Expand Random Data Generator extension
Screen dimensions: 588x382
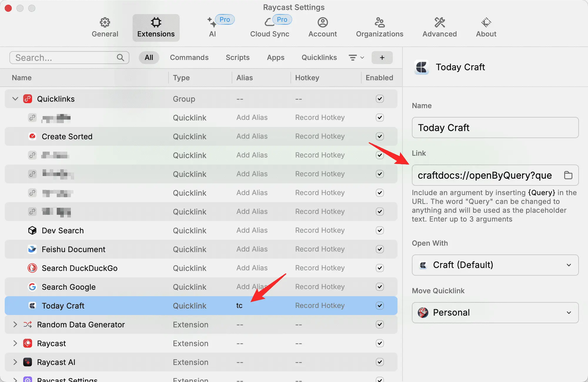tap(15, 324)
